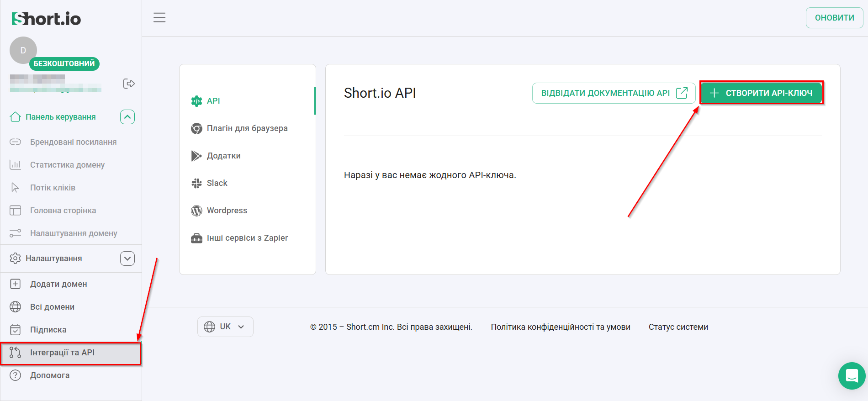Open Головна сторінка in sidebar
The image size is (868, 401).
click(x=71, y=211)
